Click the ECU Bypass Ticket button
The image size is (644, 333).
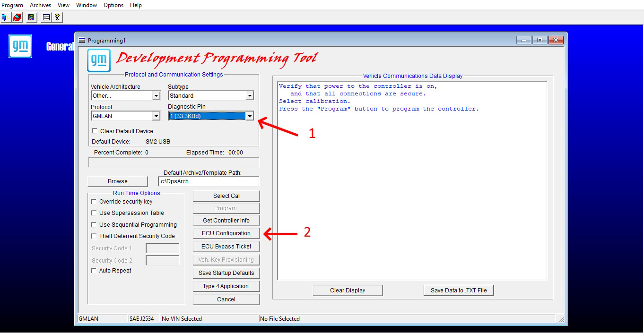pos(226,247)
